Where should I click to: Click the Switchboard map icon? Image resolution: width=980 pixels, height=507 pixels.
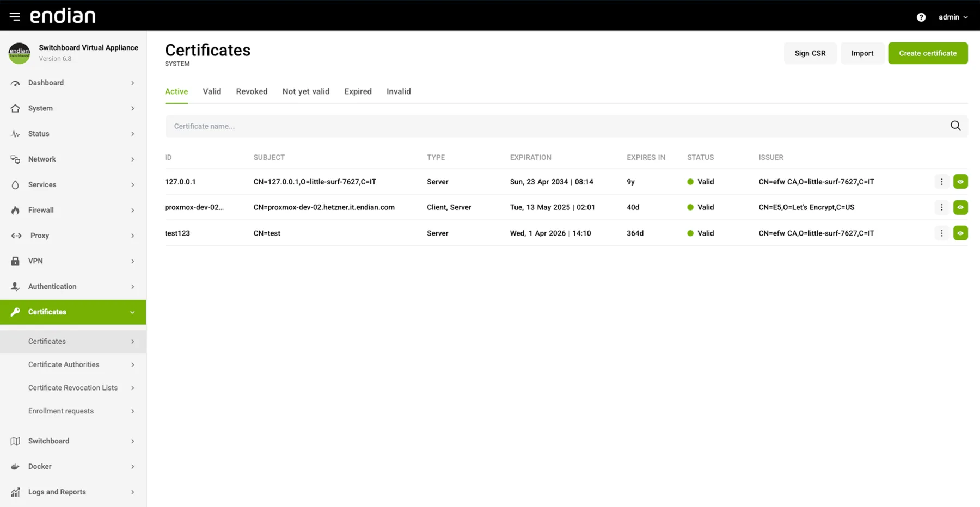coord(15,441)
